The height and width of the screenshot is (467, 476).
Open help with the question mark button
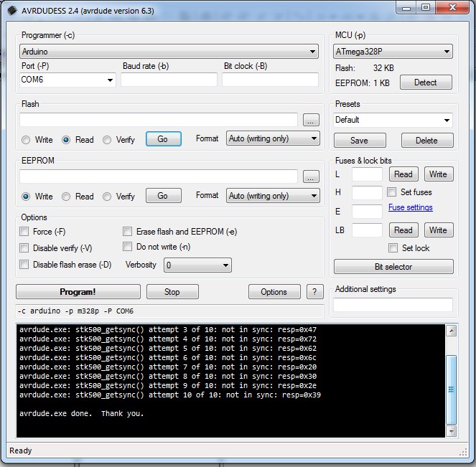point(314,292)
